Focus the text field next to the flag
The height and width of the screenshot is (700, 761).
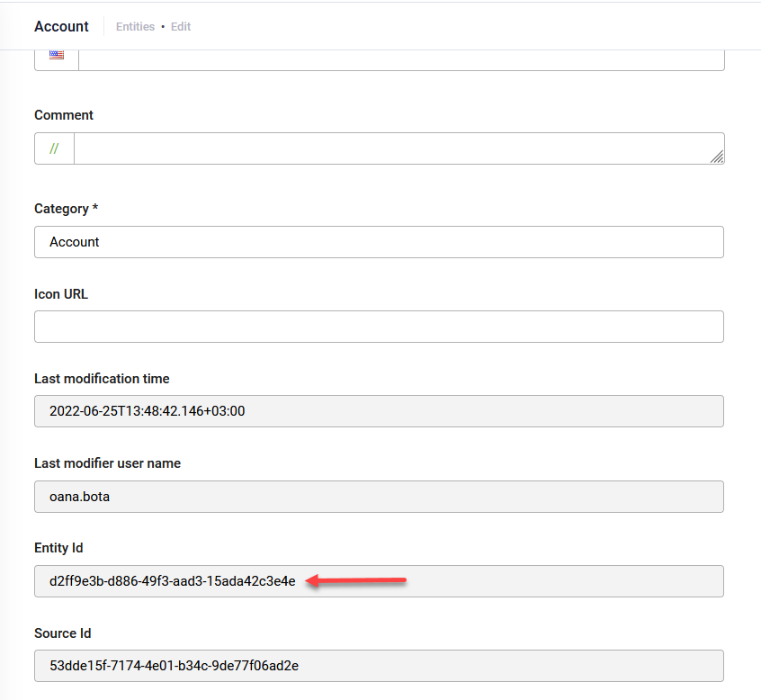click(400, 56)
